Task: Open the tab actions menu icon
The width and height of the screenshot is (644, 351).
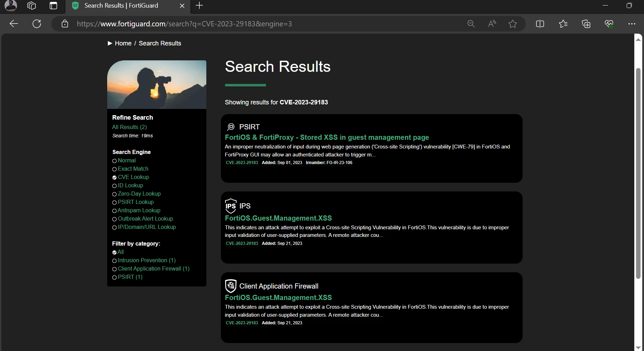Action: pyautogui.click(x=53, y=6)
